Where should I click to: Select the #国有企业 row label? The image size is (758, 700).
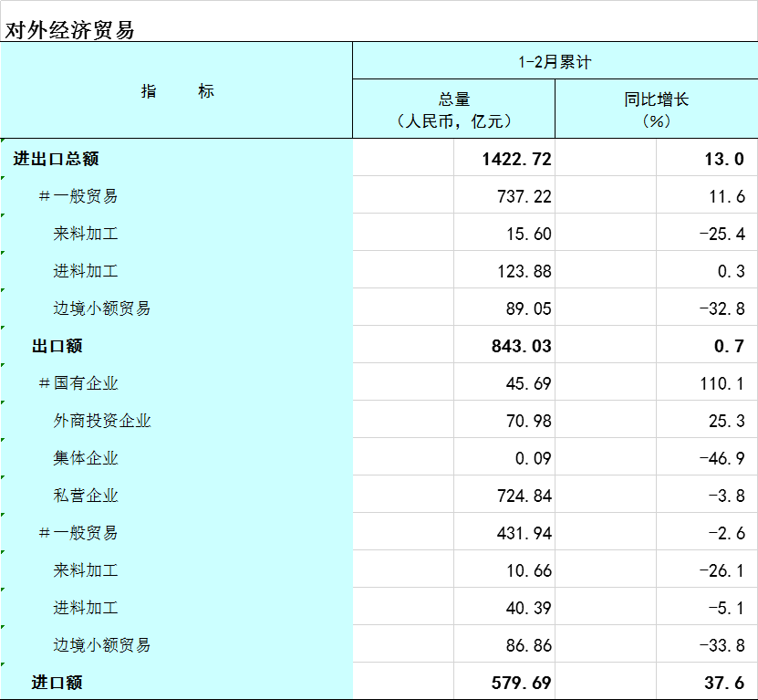pos(78,383)
